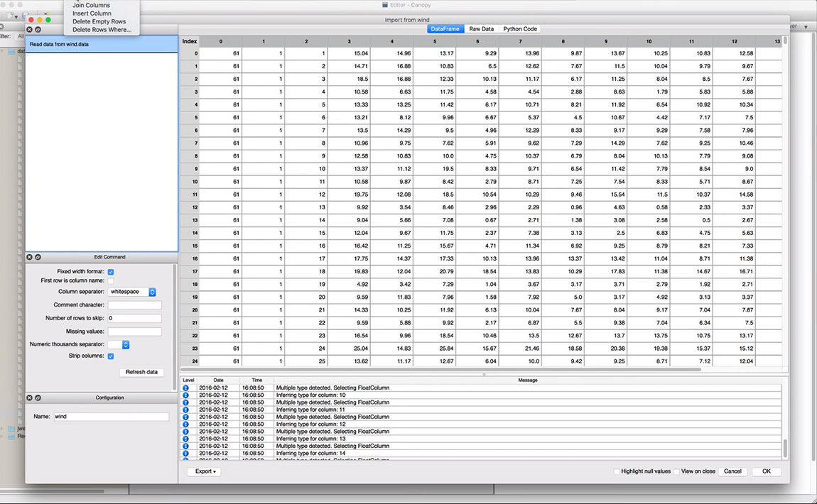Click cell value 16.71 in row 17
This screenshot has width=817, height=504.
[734, 271]
